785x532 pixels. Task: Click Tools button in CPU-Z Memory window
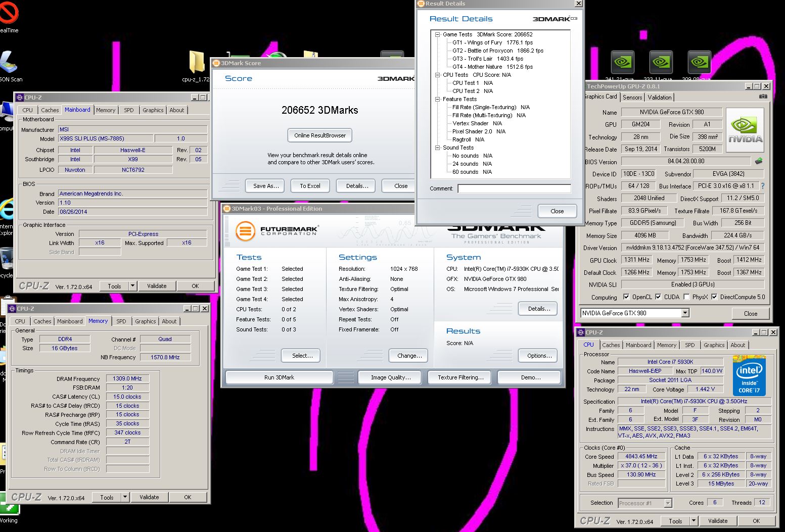(x=107, y=497)
